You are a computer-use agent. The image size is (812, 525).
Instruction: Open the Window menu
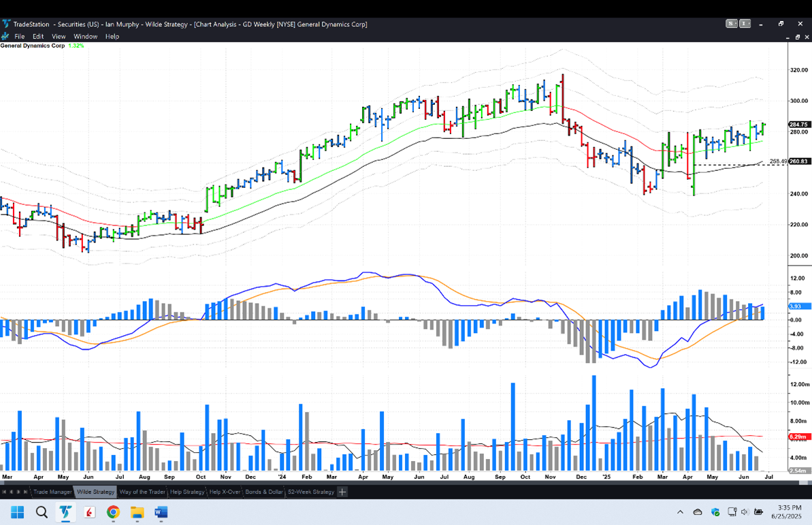pos(85,36)
